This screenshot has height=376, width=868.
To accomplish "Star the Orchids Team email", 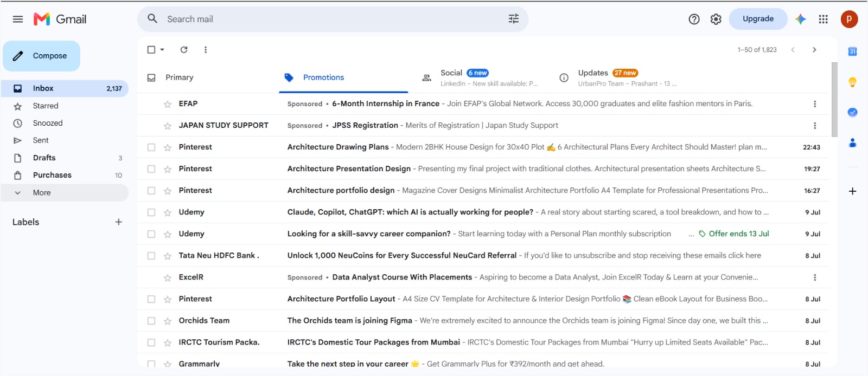I will (167, 321).
